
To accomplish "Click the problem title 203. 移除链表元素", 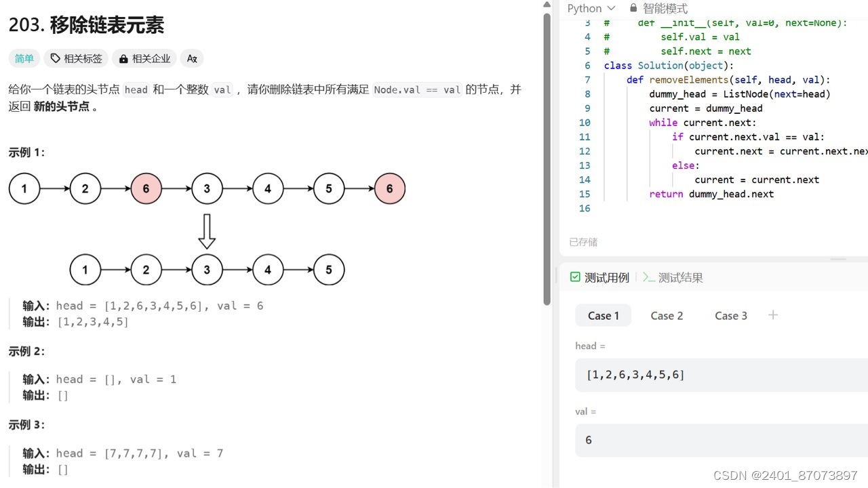I will pos(86,26).
